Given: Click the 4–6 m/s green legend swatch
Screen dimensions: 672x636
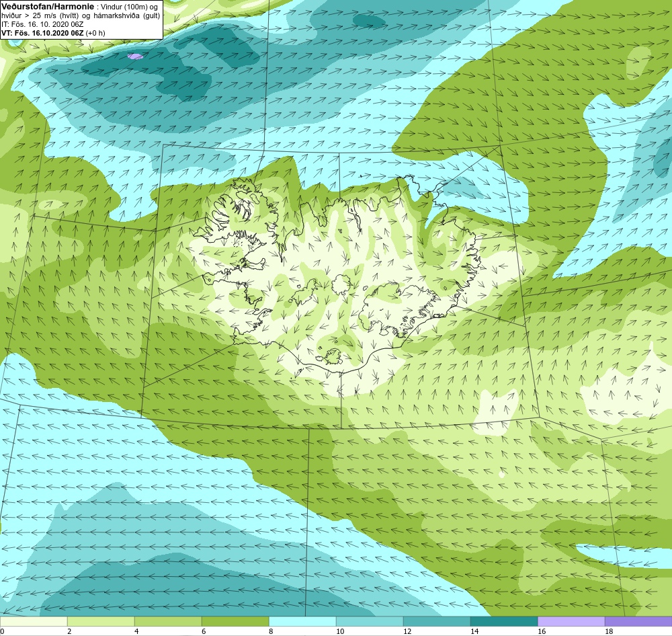Looking at the screenshot, I should click(168, 622).
